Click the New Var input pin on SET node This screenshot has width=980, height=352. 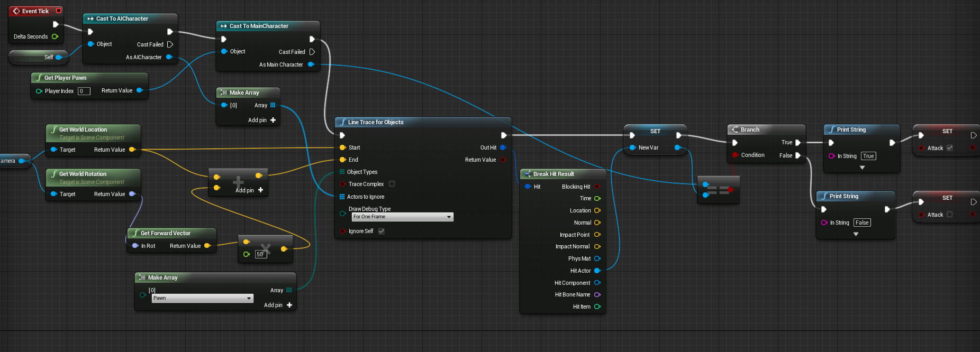tap(632, 147)
